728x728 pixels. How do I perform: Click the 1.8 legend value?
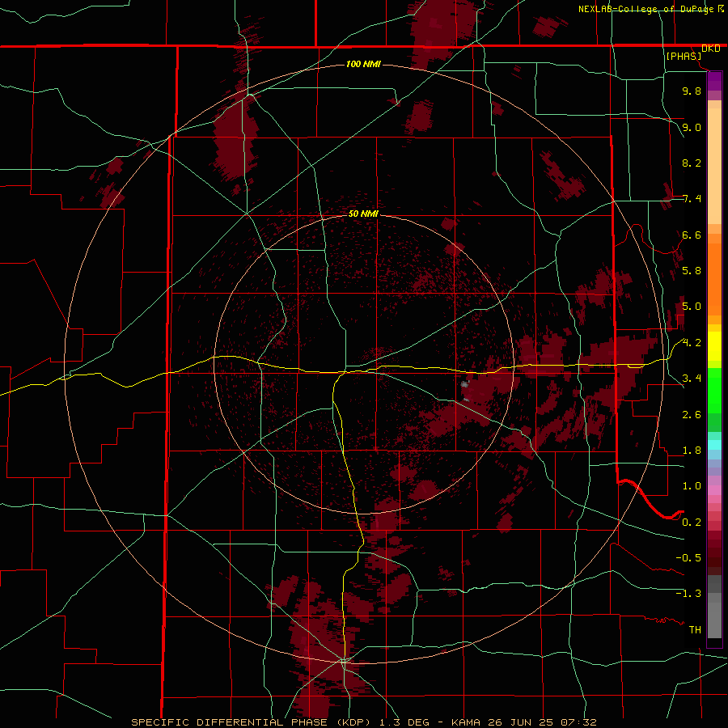[x=692, y=451]
